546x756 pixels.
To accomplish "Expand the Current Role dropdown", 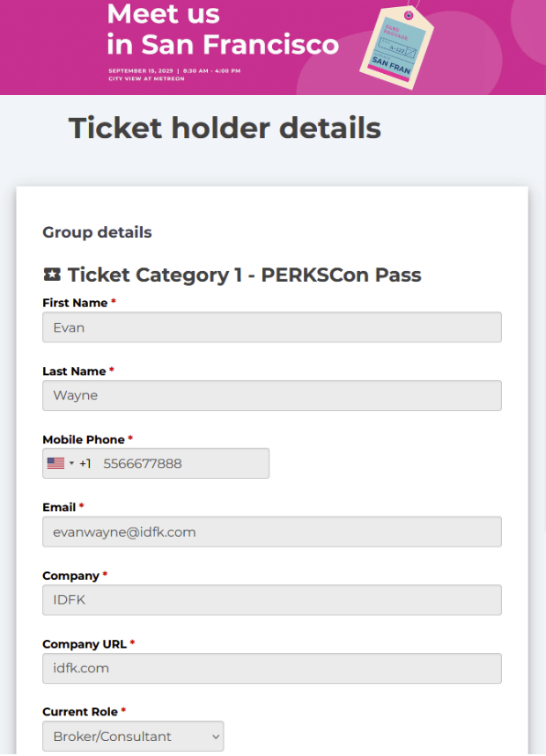I will click(x=133, y=737).
